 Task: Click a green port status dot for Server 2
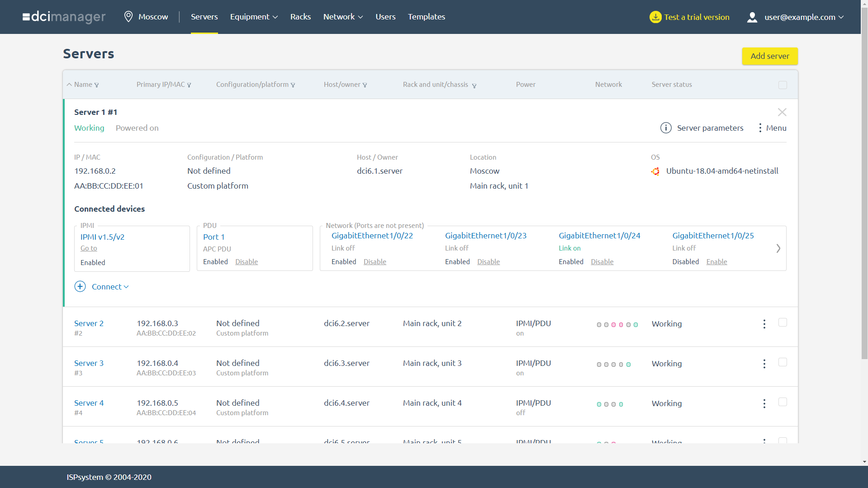tap(636, 324)
